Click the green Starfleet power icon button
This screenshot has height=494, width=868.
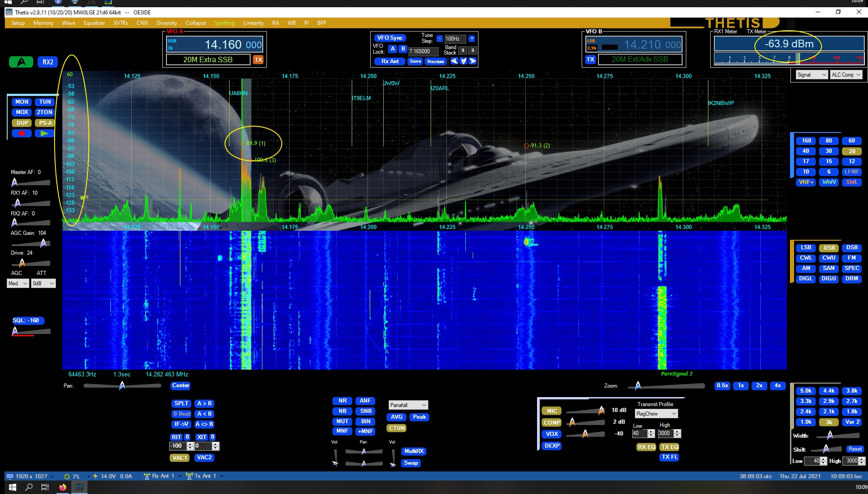pyautogui.click(x=21, y=62)
